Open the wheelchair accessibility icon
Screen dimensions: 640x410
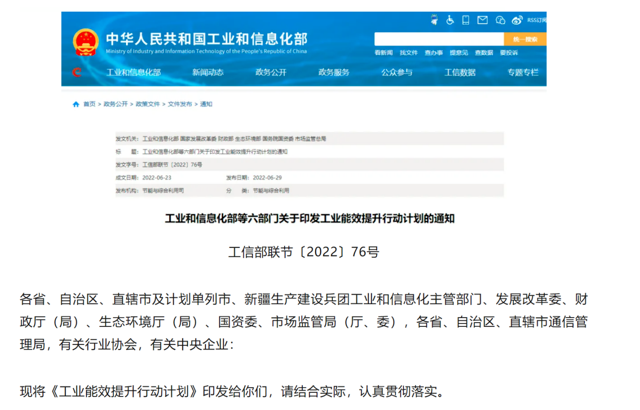[x=450, y=20]
